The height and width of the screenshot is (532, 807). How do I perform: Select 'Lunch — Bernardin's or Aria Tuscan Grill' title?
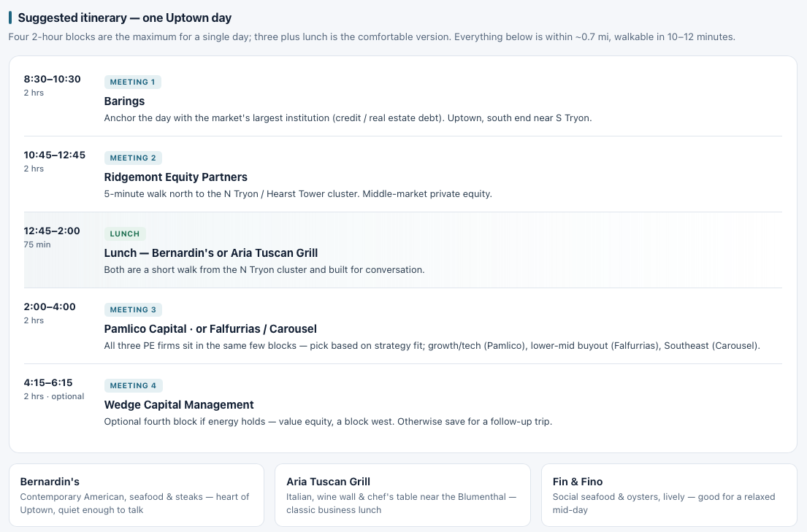point(210,252)
